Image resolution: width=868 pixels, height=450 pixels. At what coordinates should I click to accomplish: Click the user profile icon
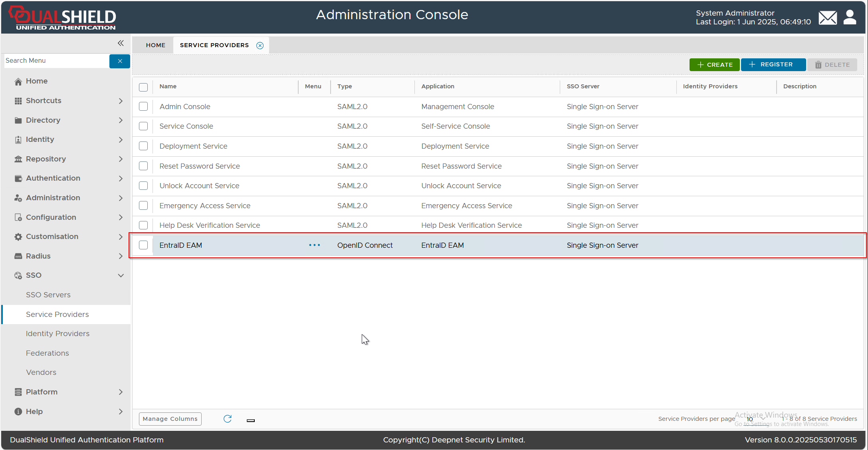pos(850,18)
